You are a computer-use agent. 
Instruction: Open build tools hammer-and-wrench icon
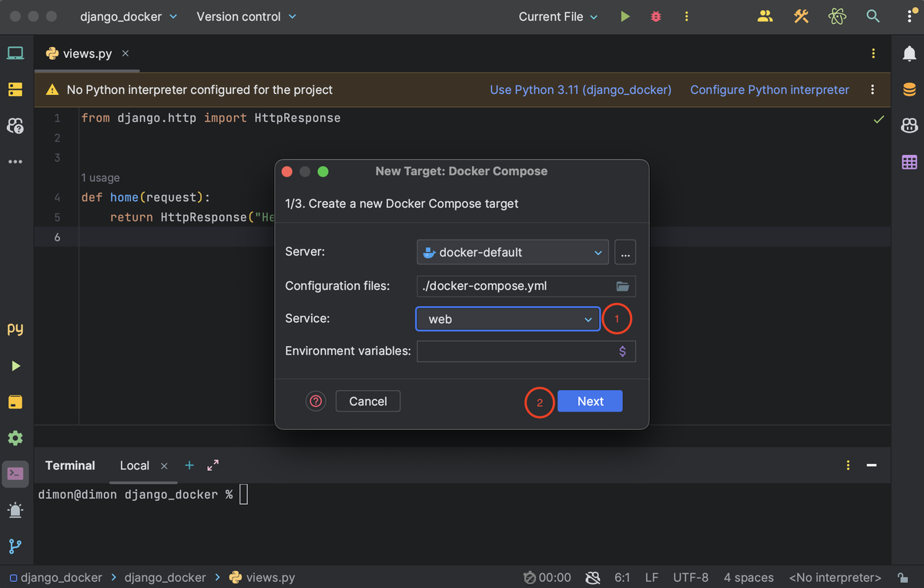(x=801, y=16)
